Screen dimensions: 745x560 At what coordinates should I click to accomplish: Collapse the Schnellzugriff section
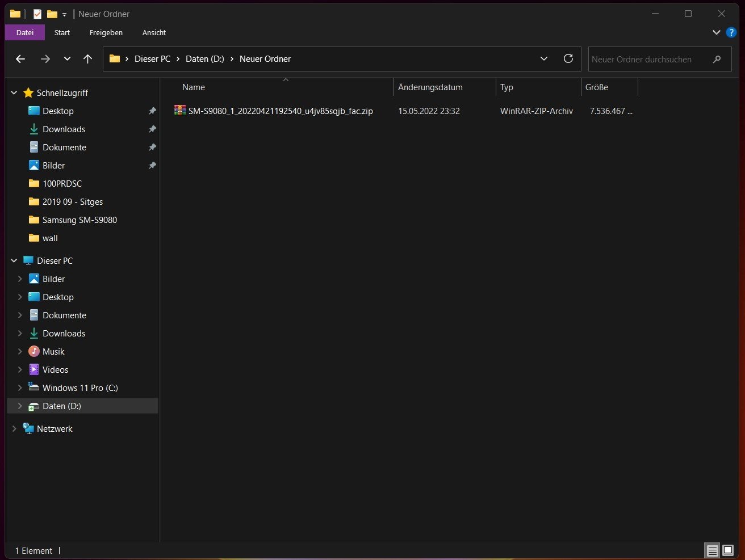14,92
